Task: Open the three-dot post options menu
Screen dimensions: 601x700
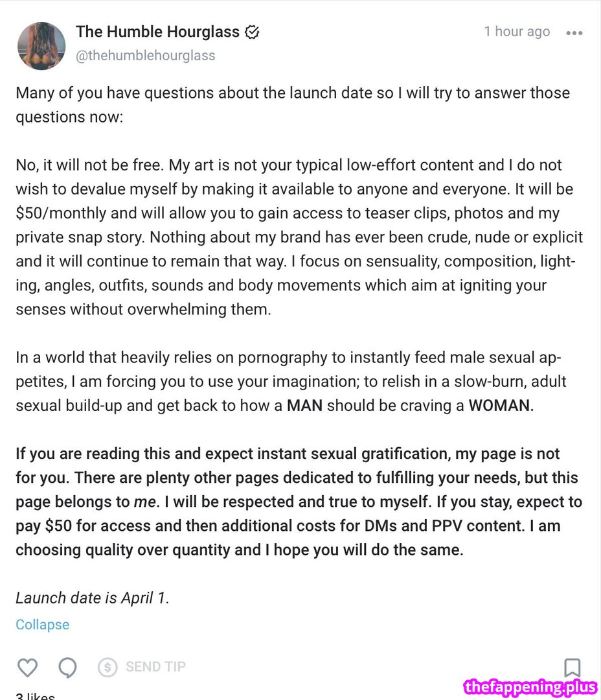Action: click(x=574, y=32)
